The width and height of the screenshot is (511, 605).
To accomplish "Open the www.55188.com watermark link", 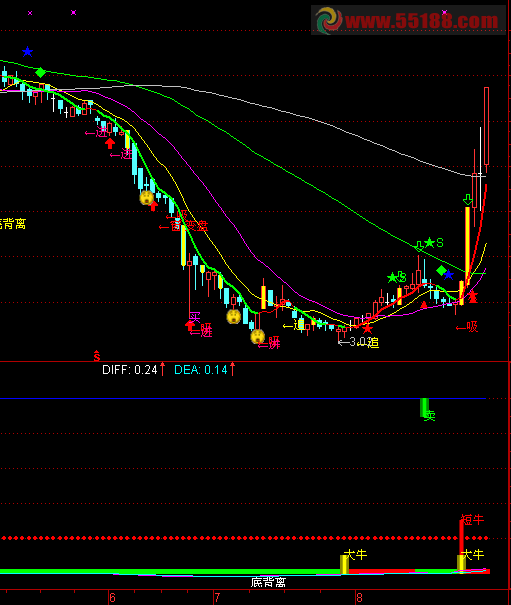I will (x=408, y=20).
